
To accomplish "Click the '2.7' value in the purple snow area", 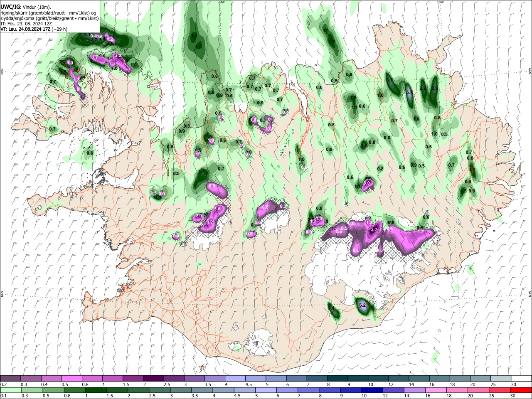I will tap(374, 229).
